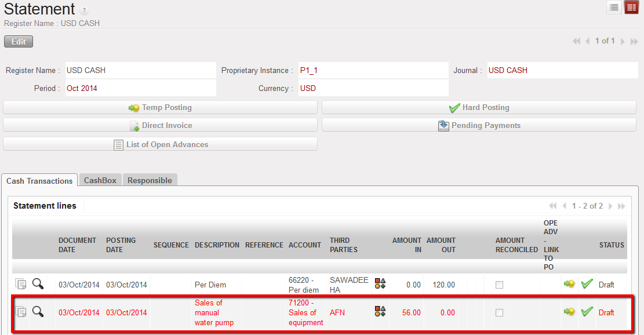Click temp posting icon on Per Diem row

(569, 283)
